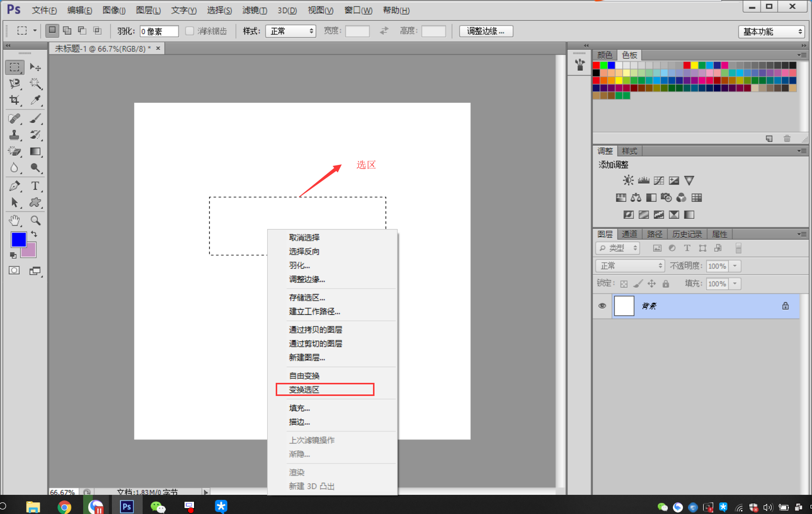Select the Rectangular Marquee tool
This screenshot has height=514, width=812.
15,67
